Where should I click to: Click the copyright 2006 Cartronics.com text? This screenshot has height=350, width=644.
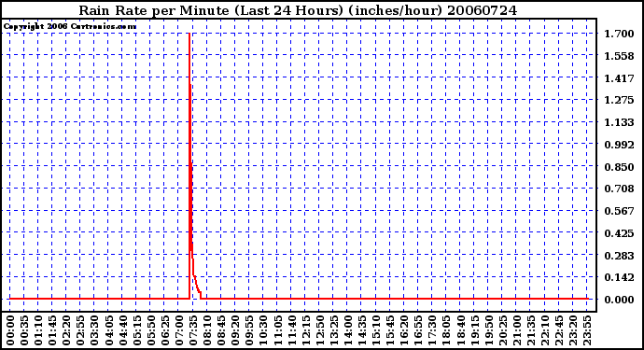point(70,26)
